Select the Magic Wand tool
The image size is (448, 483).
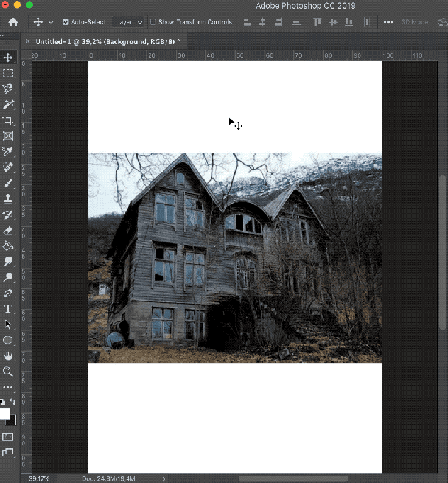coord(9,105)
